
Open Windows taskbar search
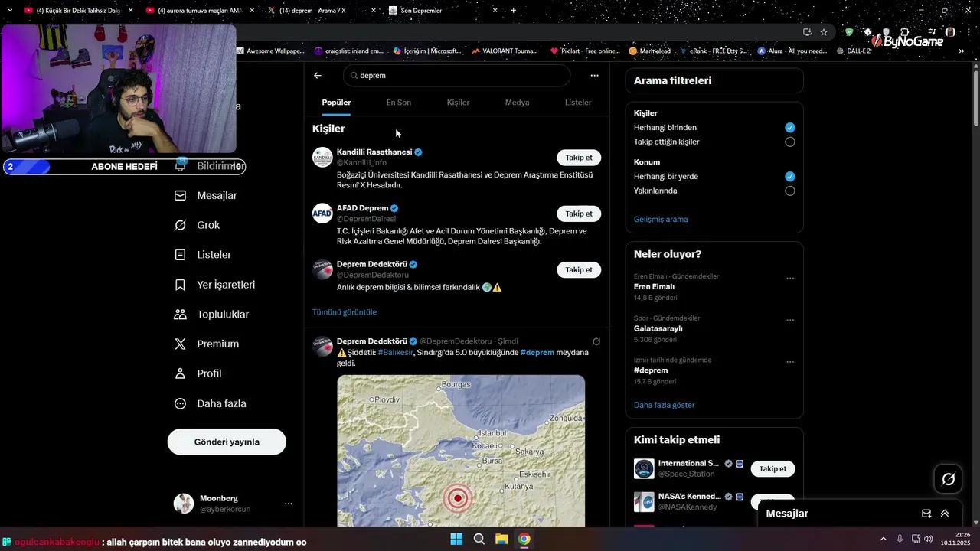[x=479, y=539]
